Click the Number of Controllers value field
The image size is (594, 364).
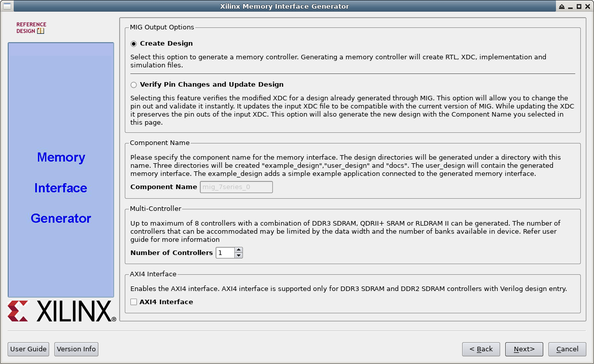pos(225,252)
